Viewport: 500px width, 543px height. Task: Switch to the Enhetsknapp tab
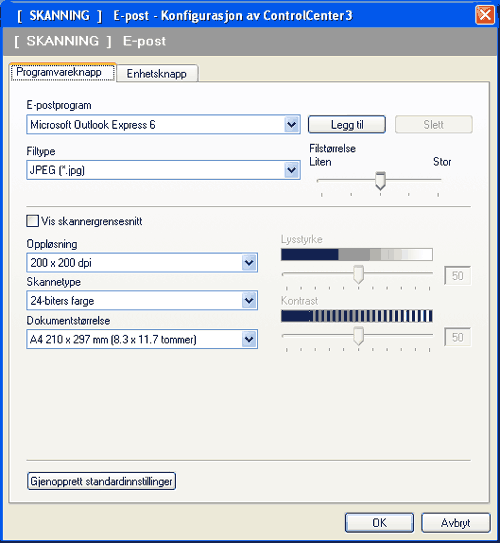click(157, 73)
